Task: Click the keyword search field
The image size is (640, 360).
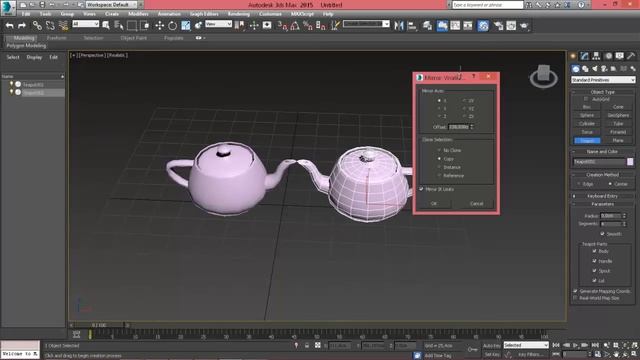Action: click(488, 5)
